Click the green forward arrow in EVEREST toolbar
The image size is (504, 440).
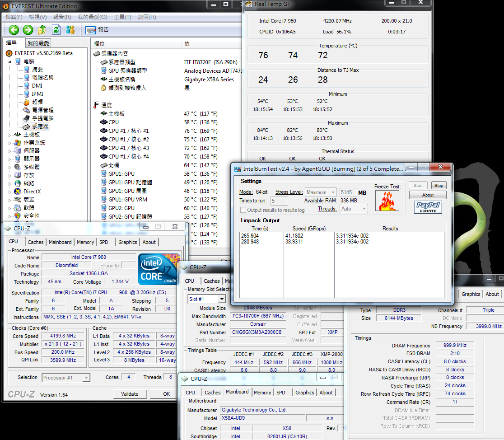point(28,30)
